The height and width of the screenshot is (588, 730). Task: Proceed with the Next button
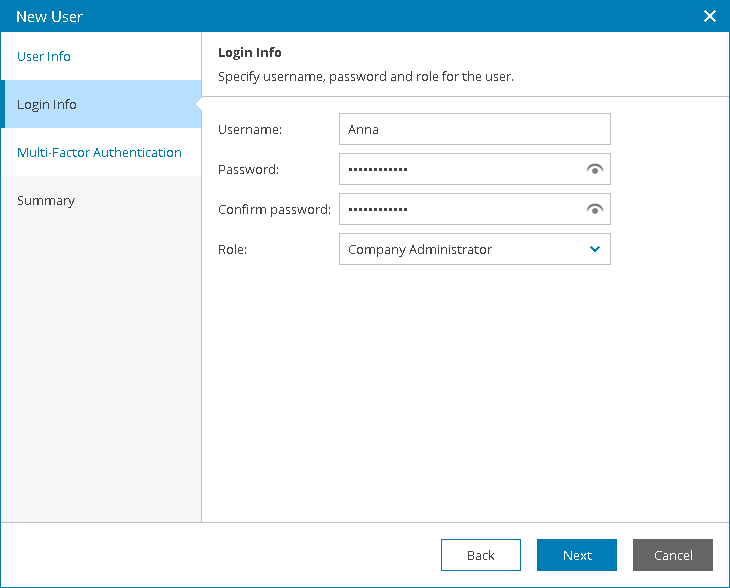(x=577, y=555)
